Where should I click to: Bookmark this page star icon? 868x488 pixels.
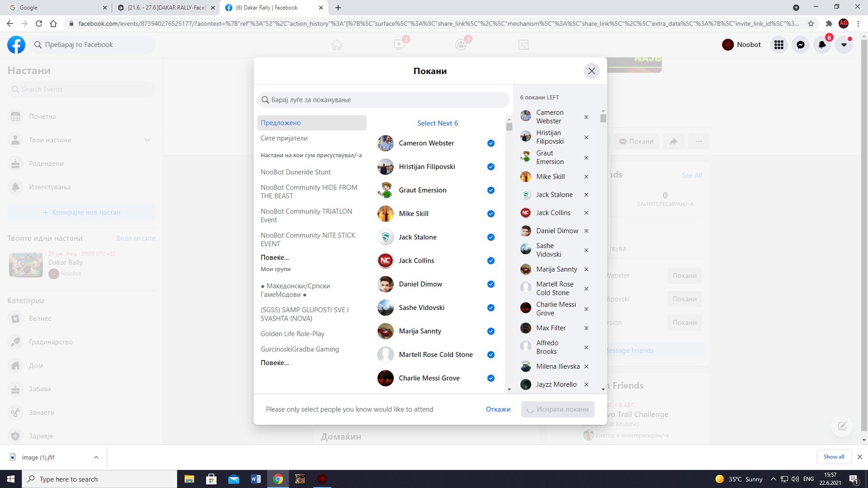(x=811, y=23)
